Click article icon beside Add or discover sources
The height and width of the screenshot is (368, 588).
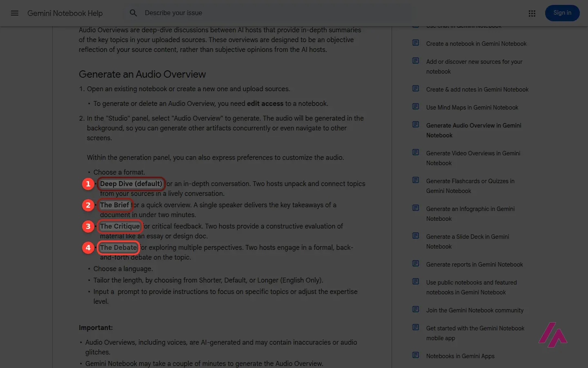click(416, 61)
